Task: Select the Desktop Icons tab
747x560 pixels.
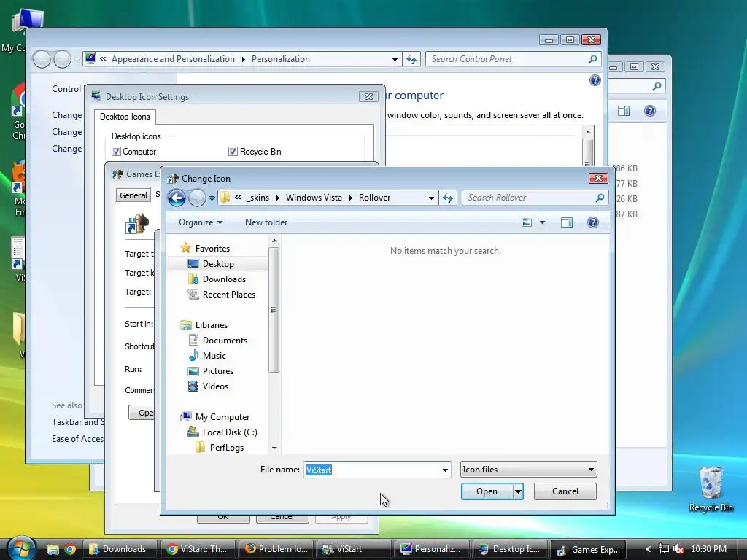Action: click(125, 117)
